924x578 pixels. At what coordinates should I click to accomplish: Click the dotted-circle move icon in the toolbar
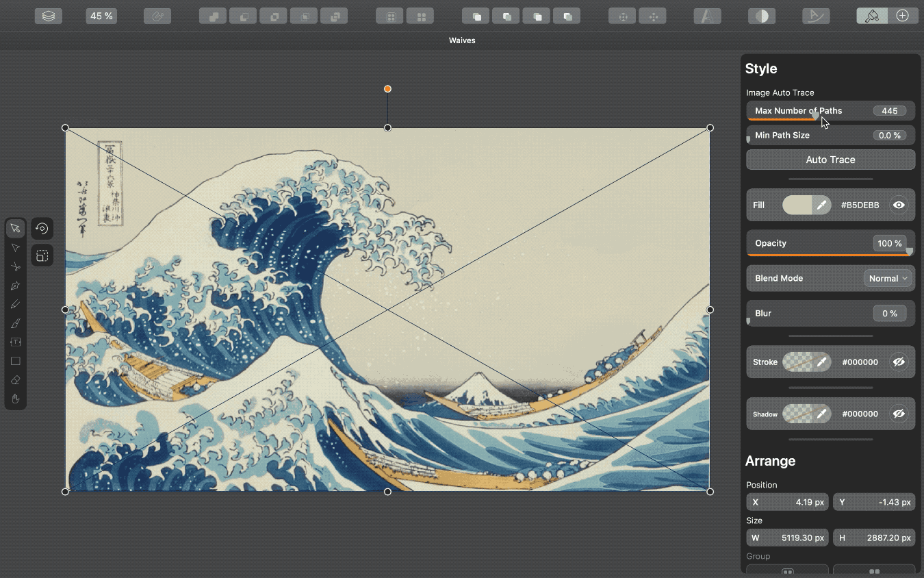(x=623, y=16)
